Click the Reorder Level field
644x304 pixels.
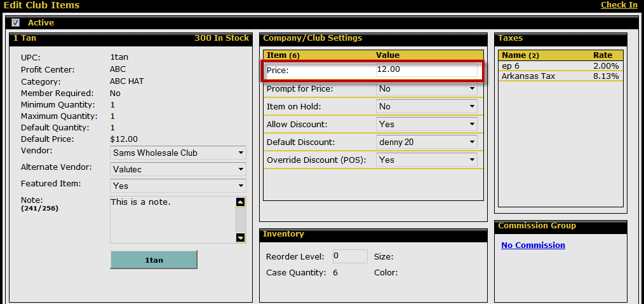349,256
